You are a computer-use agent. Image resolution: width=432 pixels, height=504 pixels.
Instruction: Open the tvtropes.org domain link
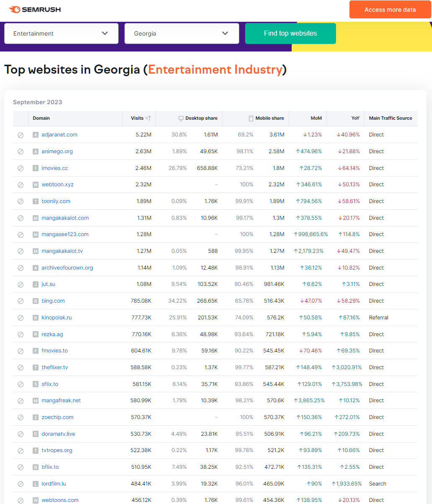pos(57,450)
